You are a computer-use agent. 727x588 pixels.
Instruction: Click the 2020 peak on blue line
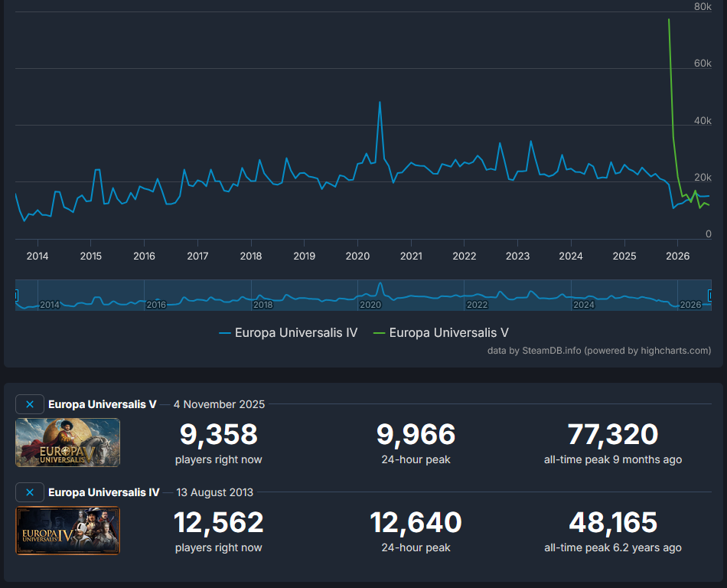tap(380, 102)
